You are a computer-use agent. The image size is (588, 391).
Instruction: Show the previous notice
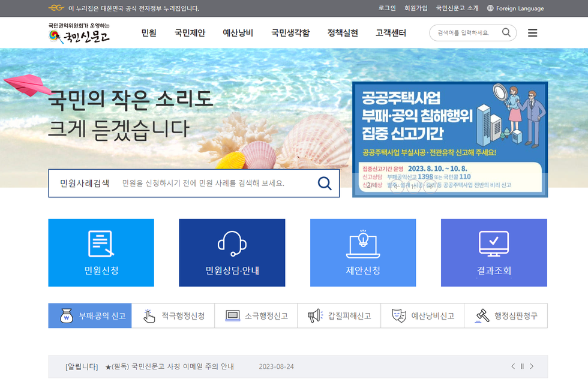pos(513,366)
